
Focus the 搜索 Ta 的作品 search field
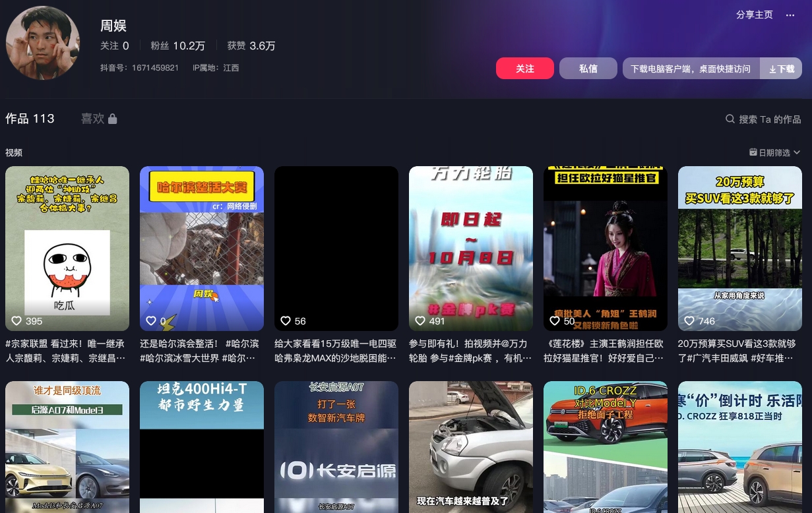click(763, 119)
